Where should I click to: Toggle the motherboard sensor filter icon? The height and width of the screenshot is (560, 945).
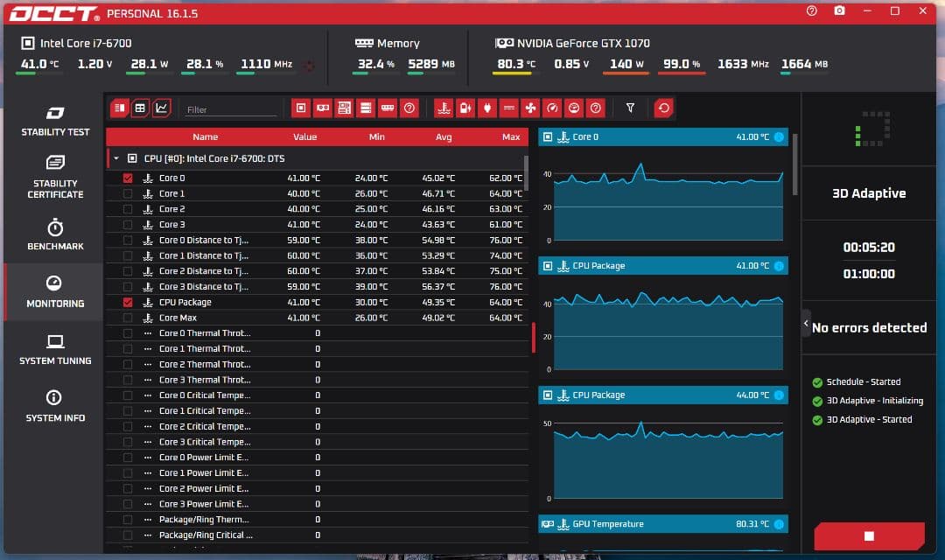(x=344, y=108)
